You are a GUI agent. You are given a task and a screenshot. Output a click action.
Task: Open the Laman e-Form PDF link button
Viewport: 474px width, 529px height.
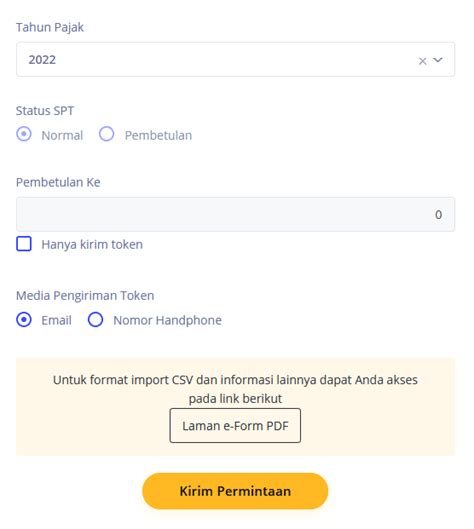pos(235,425)
